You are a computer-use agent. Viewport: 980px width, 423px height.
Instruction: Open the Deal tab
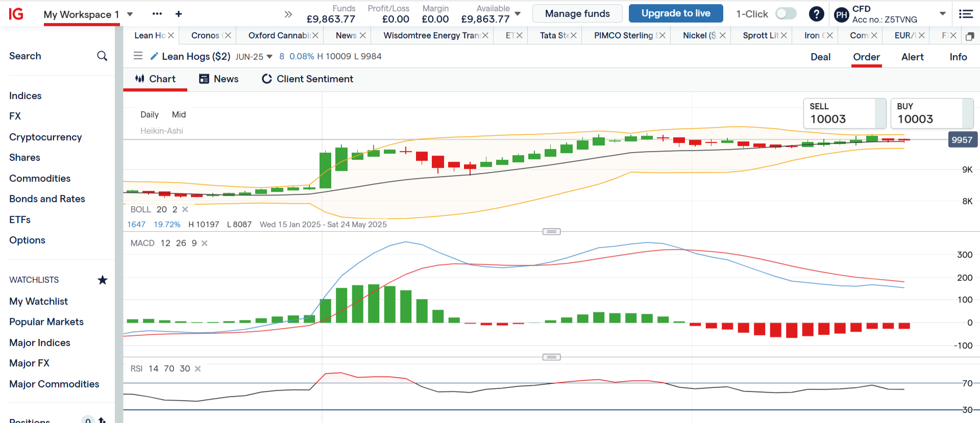tap(821, 57)
